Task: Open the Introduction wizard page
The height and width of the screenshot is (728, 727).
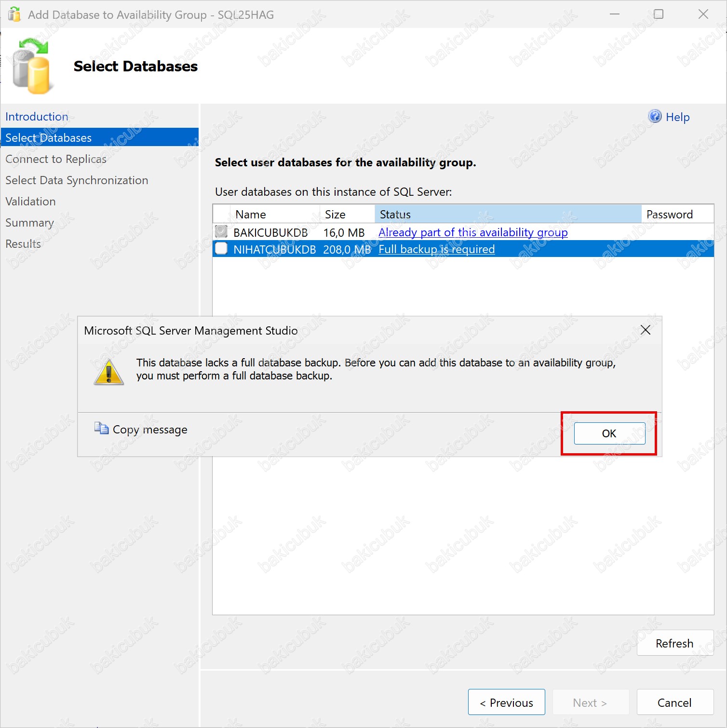Action: coord(37,117)
